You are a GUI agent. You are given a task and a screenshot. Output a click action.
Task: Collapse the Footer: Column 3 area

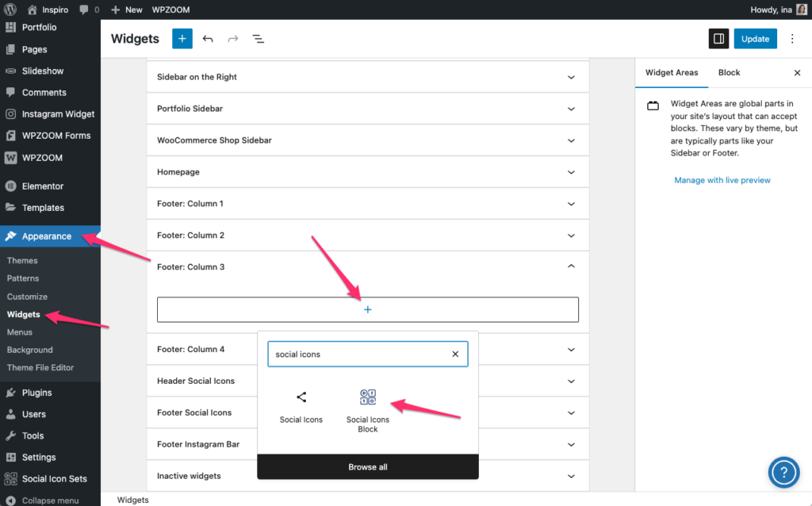pos(571,267)
